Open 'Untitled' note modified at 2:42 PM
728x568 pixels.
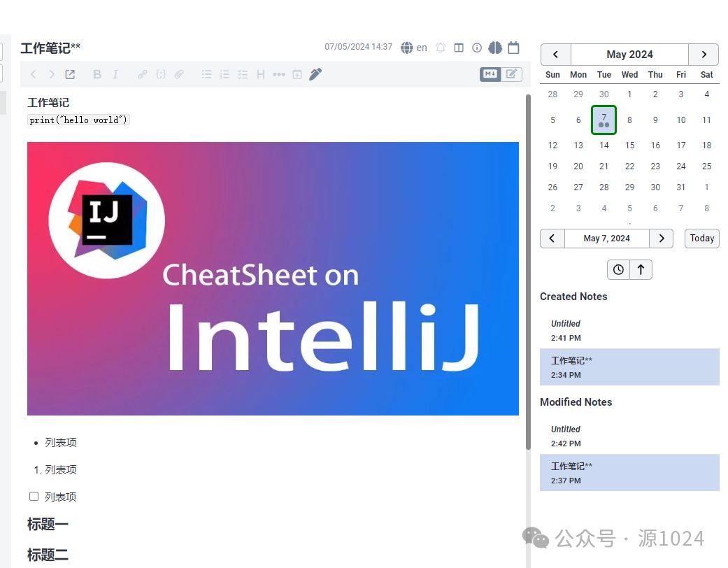click(629, 436)
